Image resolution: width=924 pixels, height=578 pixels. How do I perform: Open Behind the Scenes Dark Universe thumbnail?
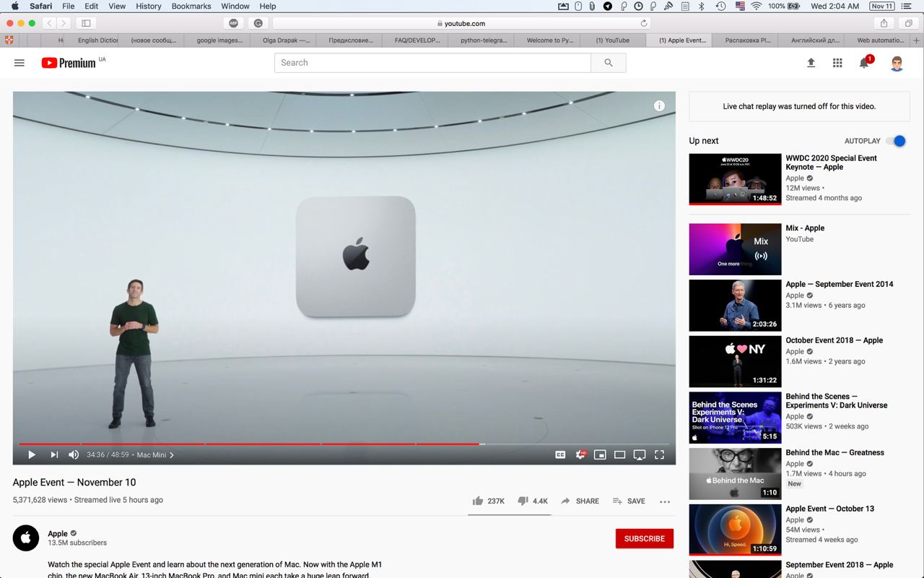tap(735, 418)
